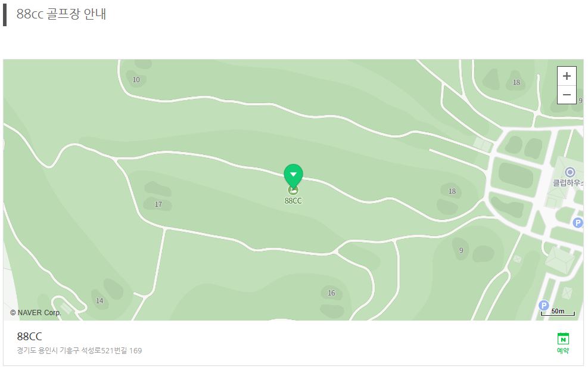Viewport: 588px width, 370px height.
Task: Click the 88cc 골프장 안내 heading
Action: tap(61, 14)
